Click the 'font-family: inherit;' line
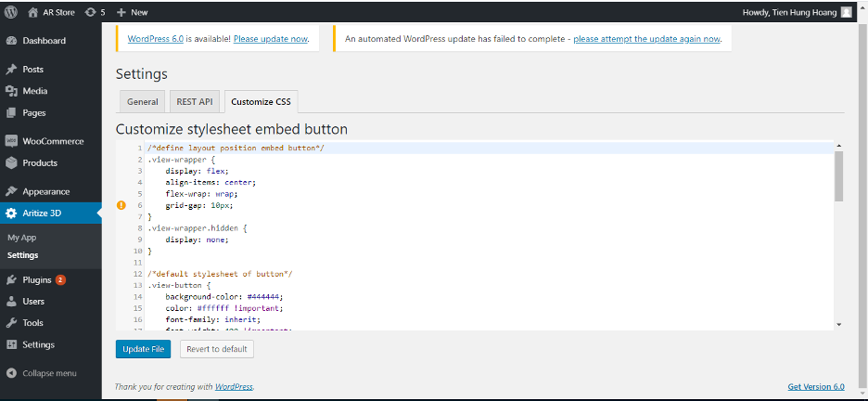The image size is (868, 401). pyautogui.click(x=212, y=319)
